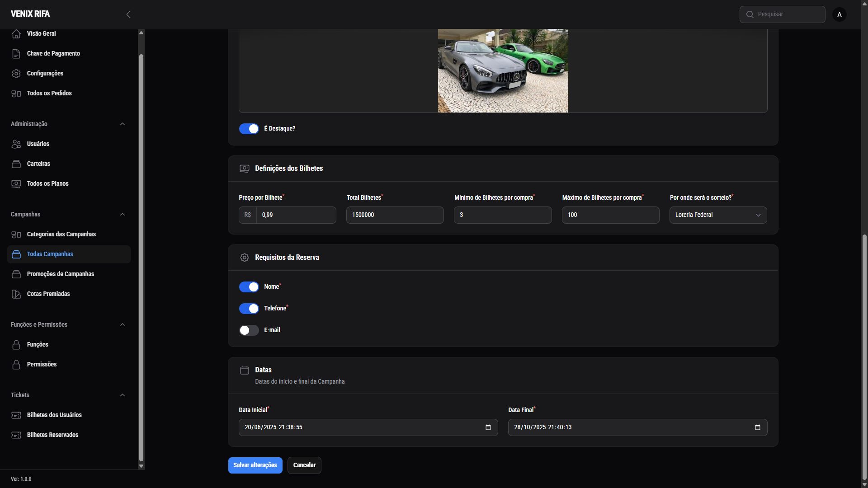Viewport: 868px width, 488px height.
Task: Click the Chave de Pagamento document icon
Action: pyautogui.click(x=16, y=54)
